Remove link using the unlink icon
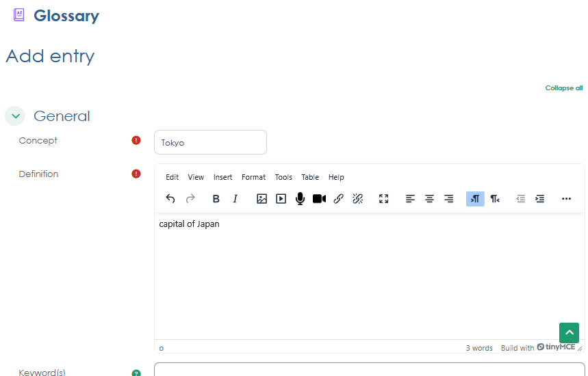The height and width of the screenshot is (376, 588). (357, 199)
